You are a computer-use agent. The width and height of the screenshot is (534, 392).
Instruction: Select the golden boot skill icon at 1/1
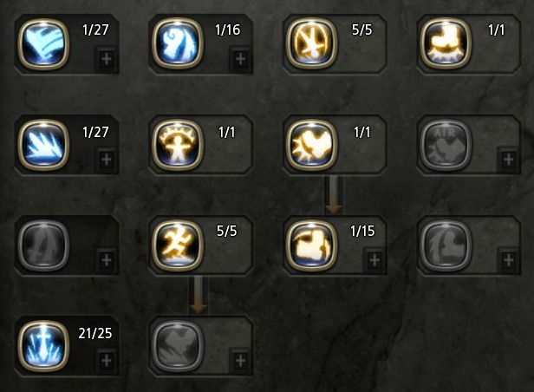tap(446, 44)
